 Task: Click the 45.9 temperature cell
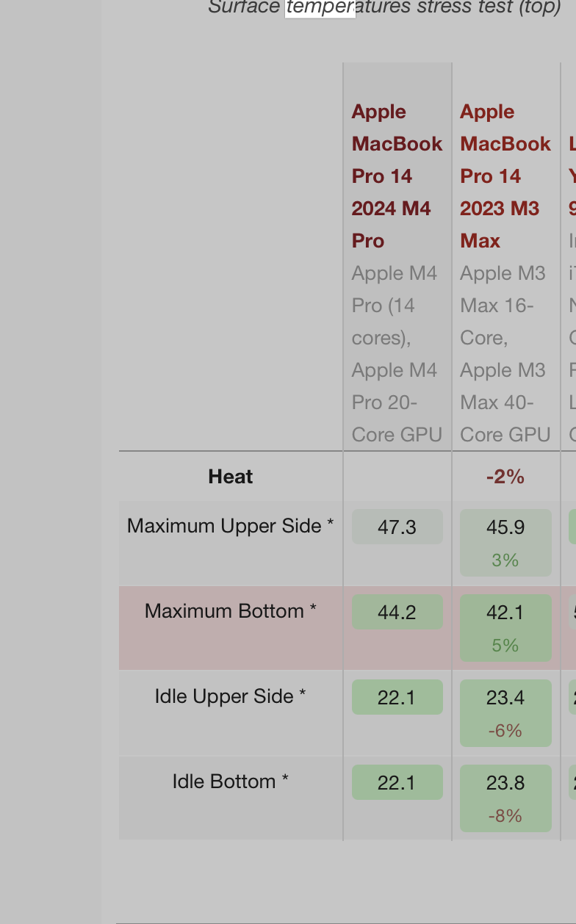(x=505, y=527)
